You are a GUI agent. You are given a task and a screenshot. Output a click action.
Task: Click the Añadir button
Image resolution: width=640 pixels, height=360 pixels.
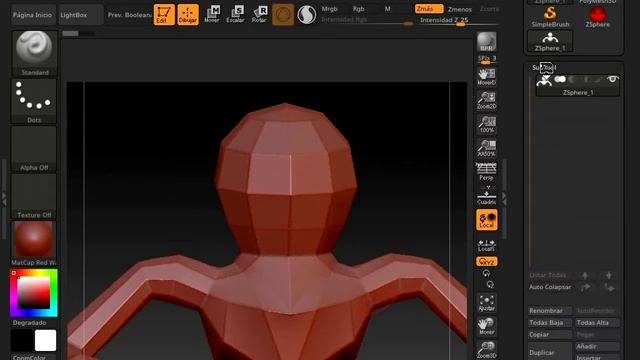coord(597,346)
